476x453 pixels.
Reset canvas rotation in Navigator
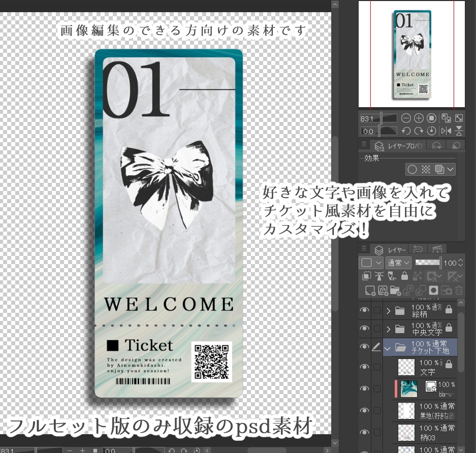[431, 131]
